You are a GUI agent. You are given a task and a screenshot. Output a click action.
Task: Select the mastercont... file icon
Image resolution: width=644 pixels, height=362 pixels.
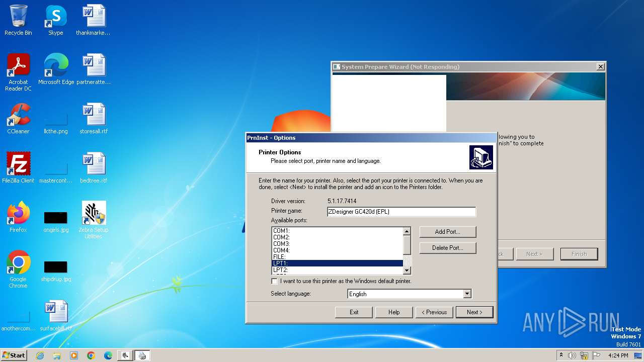tap(55, 172)
